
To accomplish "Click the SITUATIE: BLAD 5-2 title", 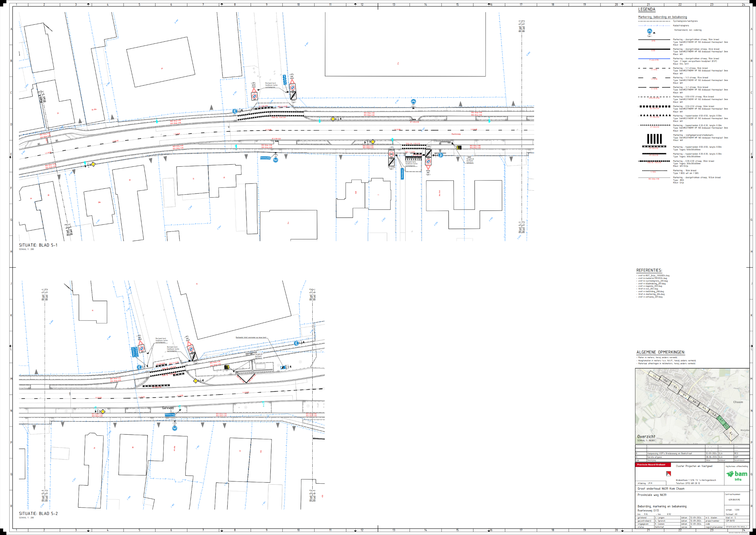I will pyautogui.click(x=38, y=513).
